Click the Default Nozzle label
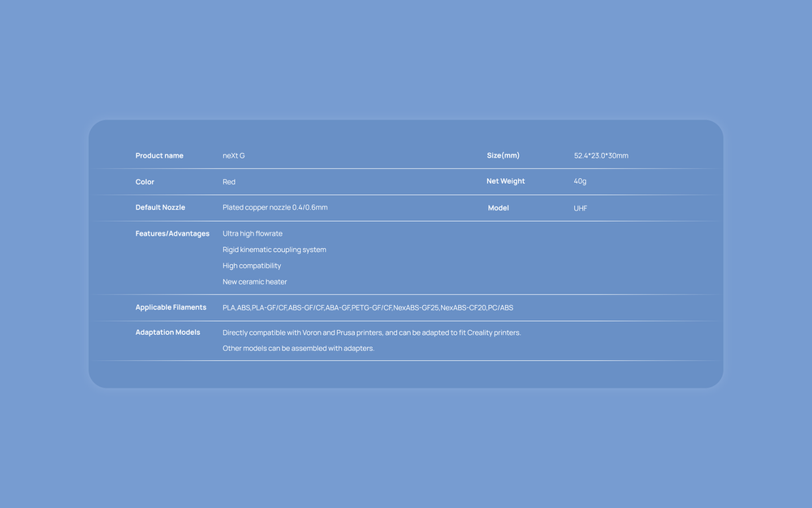The height and width of the screenshot is (508, 812). tap(160, 207)
